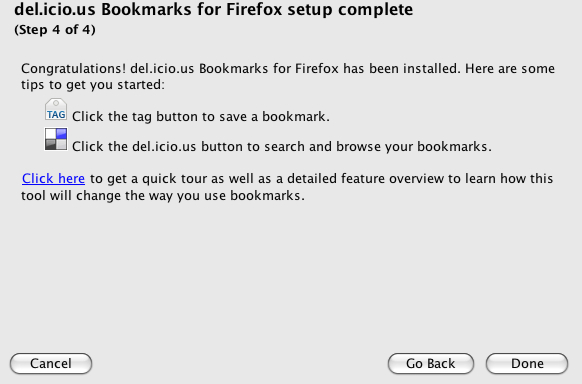Click the blue square of del.icio.us logo
582x384 pixels.
pos(61,134)
